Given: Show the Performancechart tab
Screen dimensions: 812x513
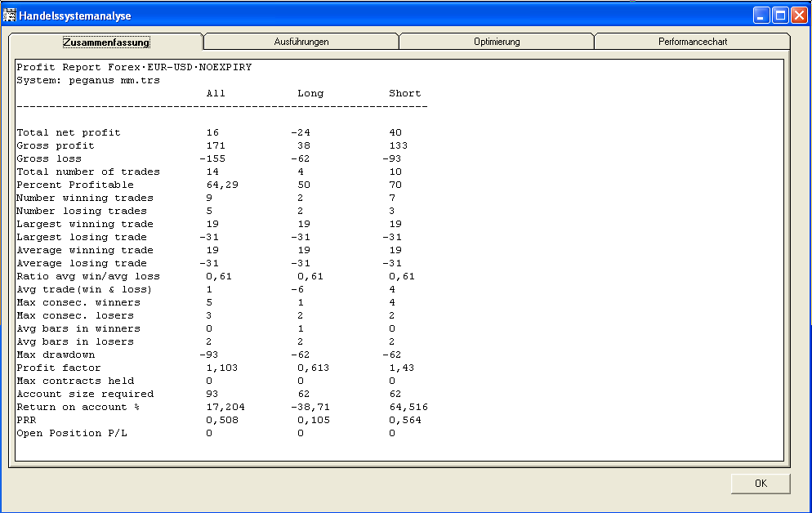Looking at the screenshot, I should (692, 42).
